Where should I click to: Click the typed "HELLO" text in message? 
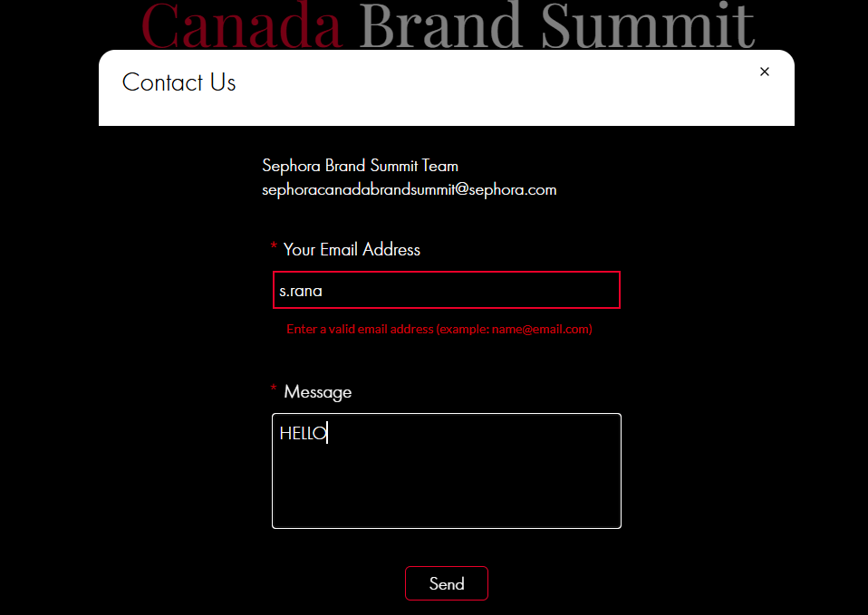pyautogui.click(x=302, y=434)
